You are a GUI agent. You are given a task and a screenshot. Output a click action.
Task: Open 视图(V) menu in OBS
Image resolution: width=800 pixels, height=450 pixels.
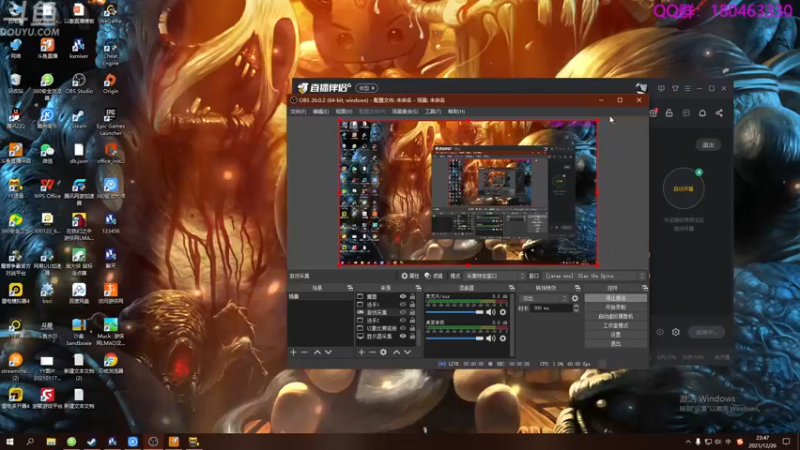(343, 111)
